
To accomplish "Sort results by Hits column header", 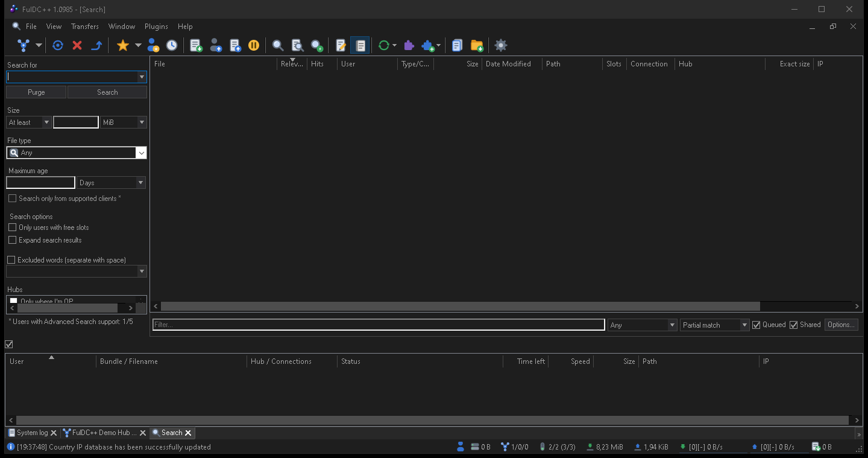I will tap(322, 64).
